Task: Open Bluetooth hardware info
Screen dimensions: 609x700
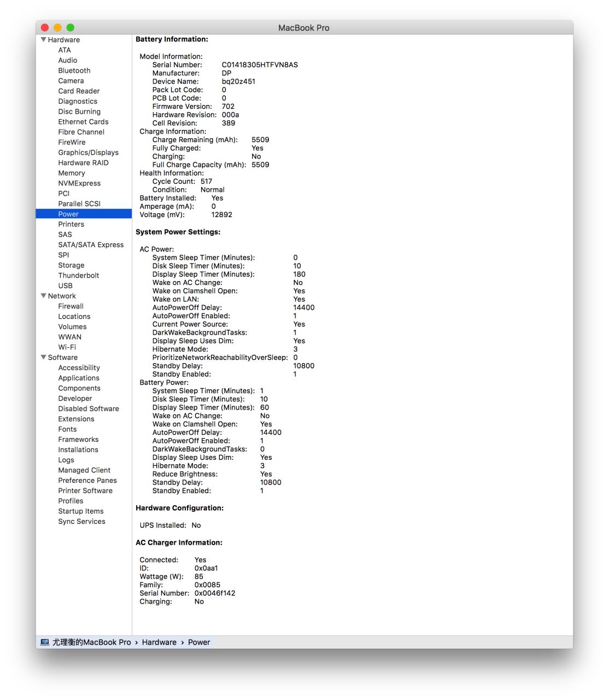Action: coord(74,71)
